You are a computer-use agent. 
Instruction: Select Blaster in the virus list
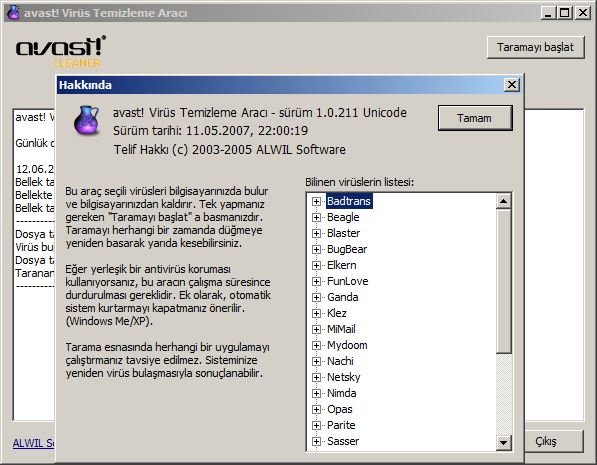tap(343, 233)
